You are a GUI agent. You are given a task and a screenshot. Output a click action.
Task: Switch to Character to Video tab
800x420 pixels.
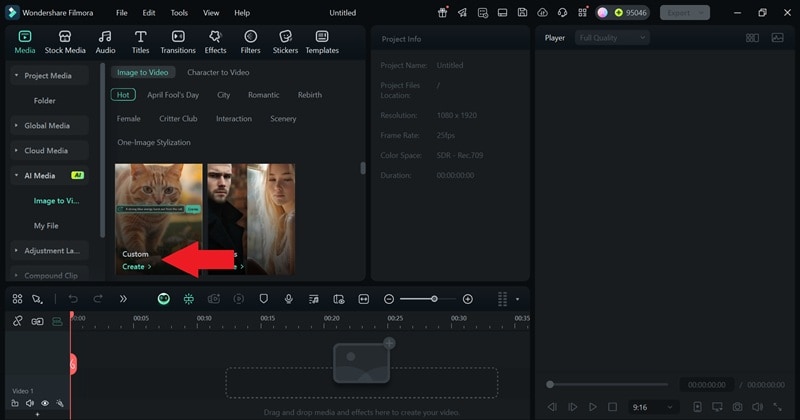pos(218,72)
